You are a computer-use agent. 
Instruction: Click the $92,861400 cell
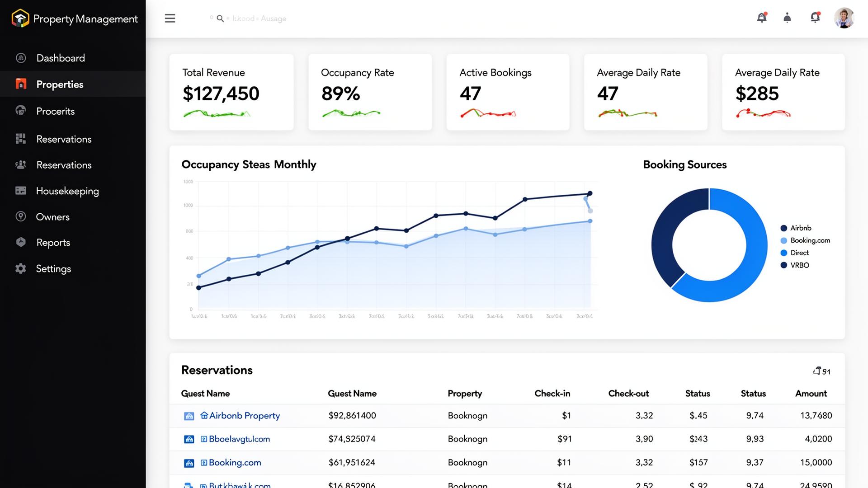click(x=352, y=416)
